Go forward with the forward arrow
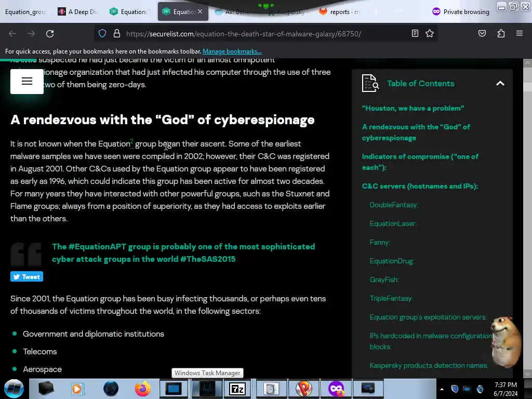This screenshot has width=532, height=399. point(31,34)
